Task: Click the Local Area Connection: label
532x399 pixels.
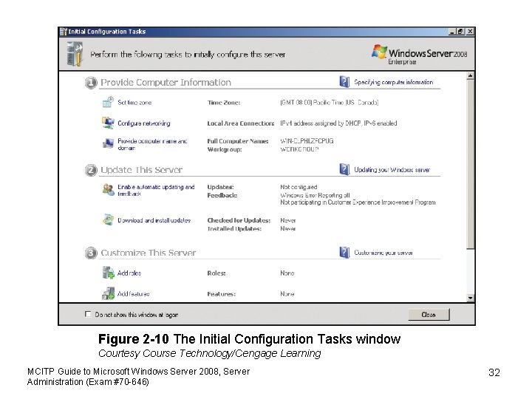Action: 241,123
